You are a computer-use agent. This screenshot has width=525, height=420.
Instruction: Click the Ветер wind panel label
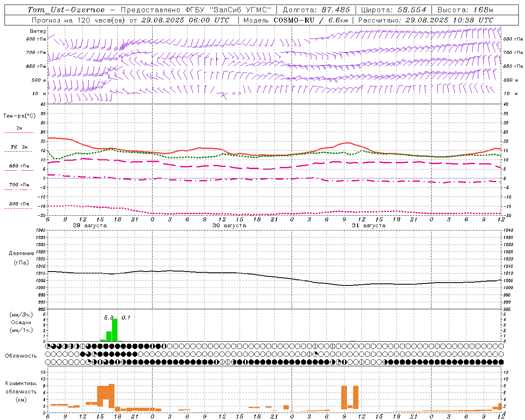38,31
